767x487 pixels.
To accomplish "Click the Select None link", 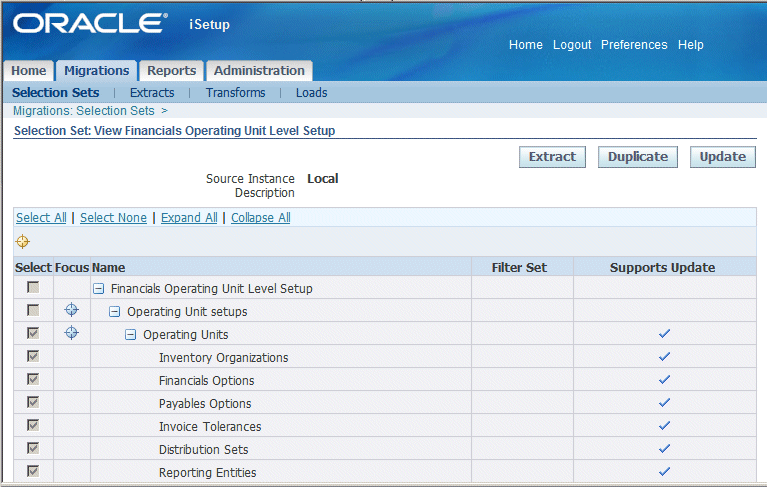I will pos(113,218).
